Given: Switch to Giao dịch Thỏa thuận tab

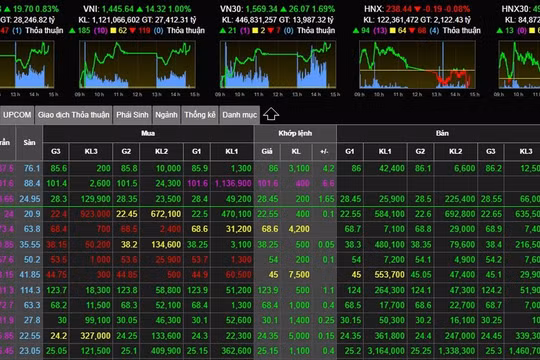Looking at the screenshot, I should [x=73, y=115].
